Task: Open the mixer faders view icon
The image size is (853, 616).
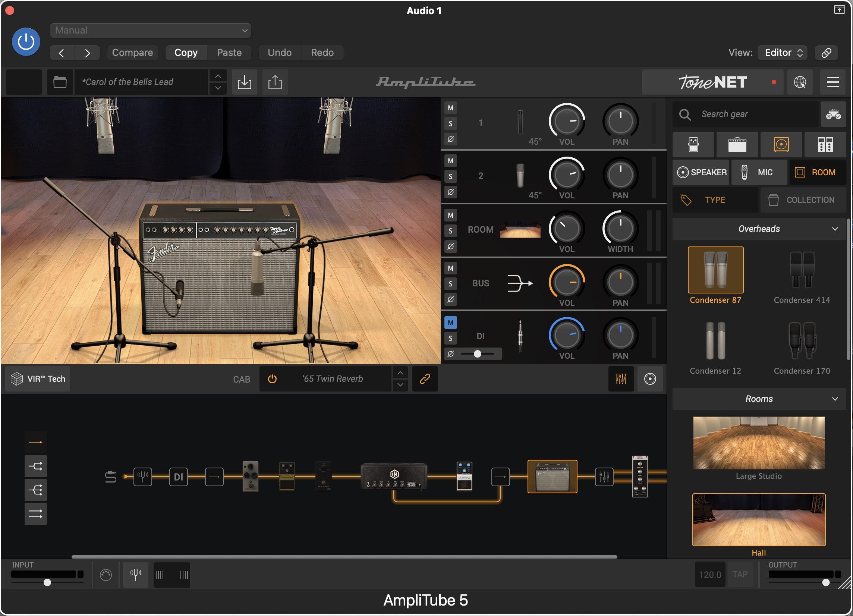Action: point(621,379)
